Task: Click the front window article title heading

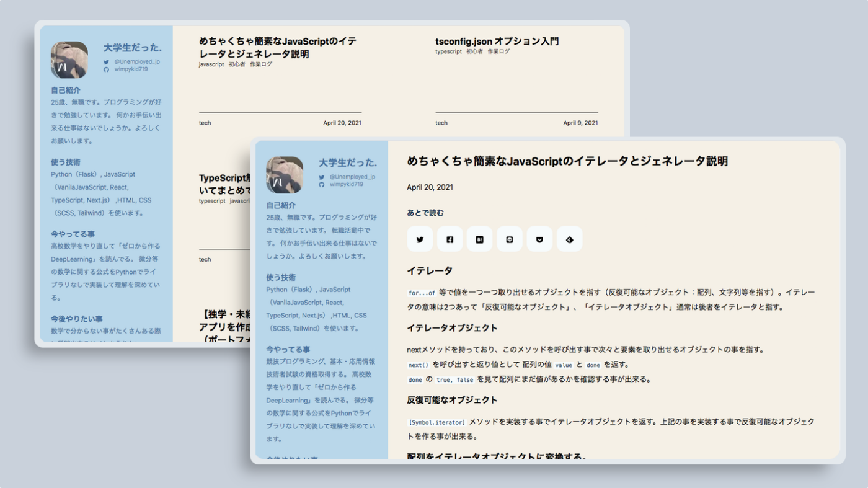Action: click(567, 161)
